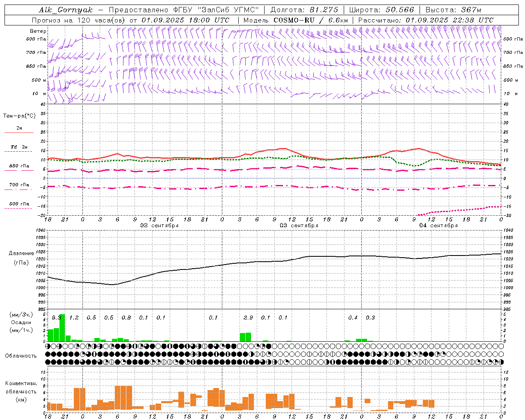Click the Долгота: 81.275 value
This screenshot has height=420, width=525.
click(304, 10)
